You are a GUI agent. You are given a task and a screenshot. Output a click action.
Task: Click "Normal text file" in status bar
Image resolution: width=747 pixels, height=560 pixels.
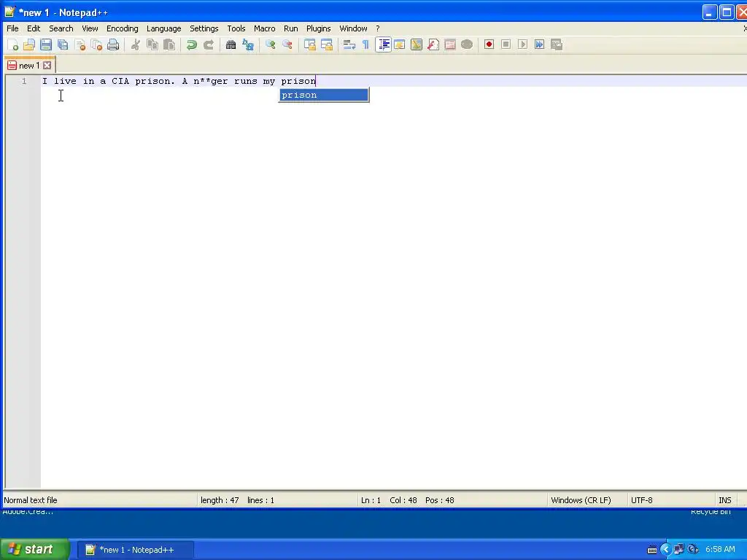click(x=31, y=500)
